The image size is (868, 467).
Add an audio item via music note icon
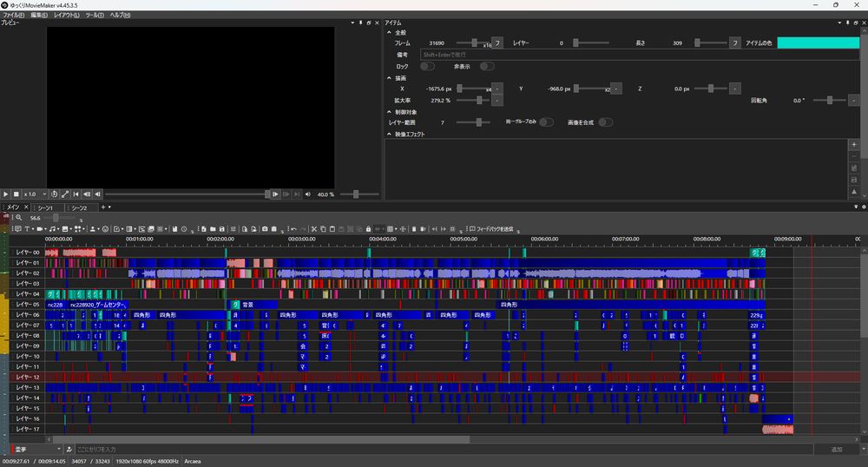[x=52, y=228]
